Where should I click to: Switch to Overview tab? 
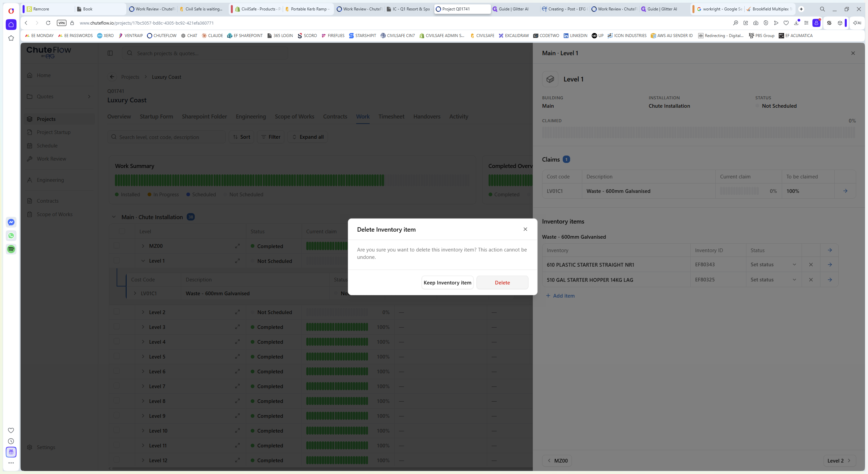119,116
